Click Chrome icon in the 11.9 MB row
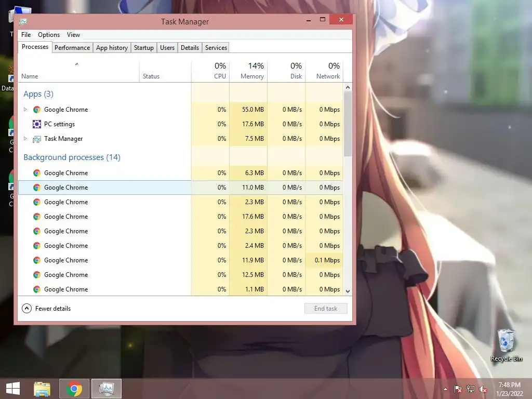This screenshot has height=399, width=532. click(37, 260)
